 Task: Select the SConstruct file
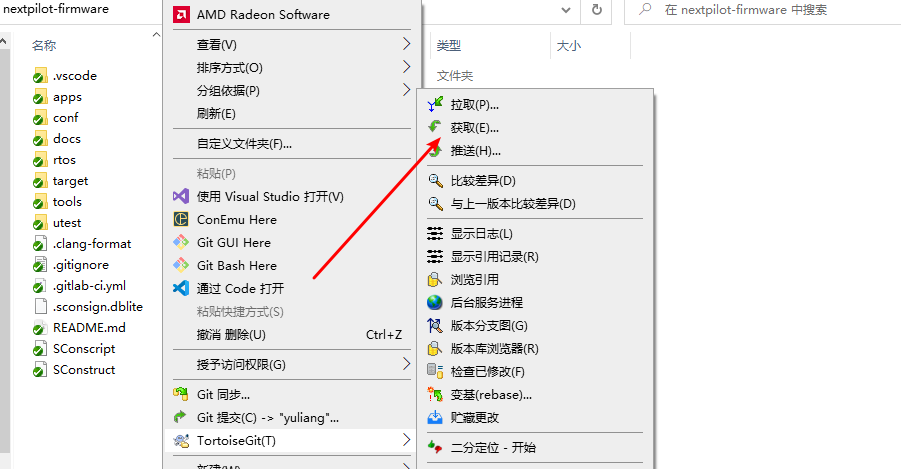[x=75, y=370]
